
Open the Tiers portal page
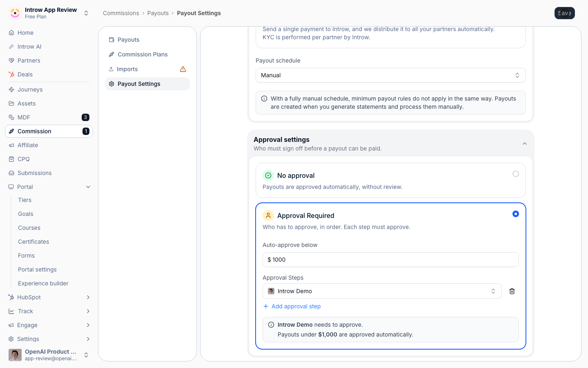coord(25,200)
